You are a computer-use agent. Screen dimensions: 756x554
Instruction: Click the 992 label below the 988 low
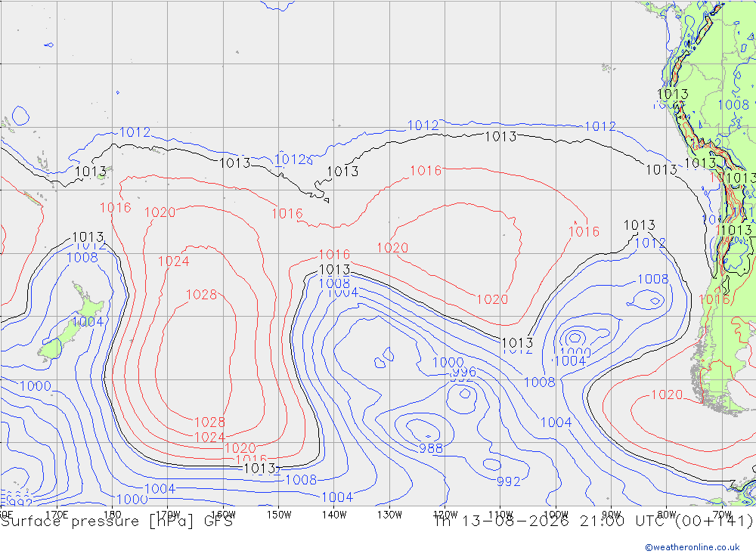click(x=509, y=481)
